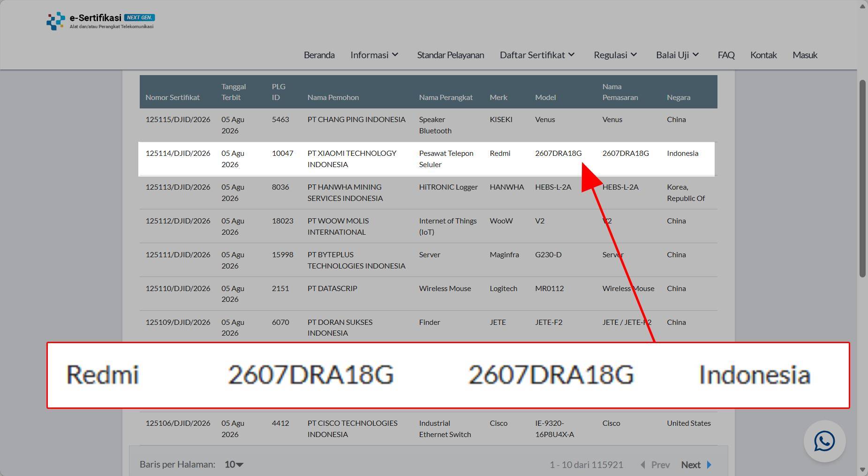Click the United States country cell

(688, 423)
